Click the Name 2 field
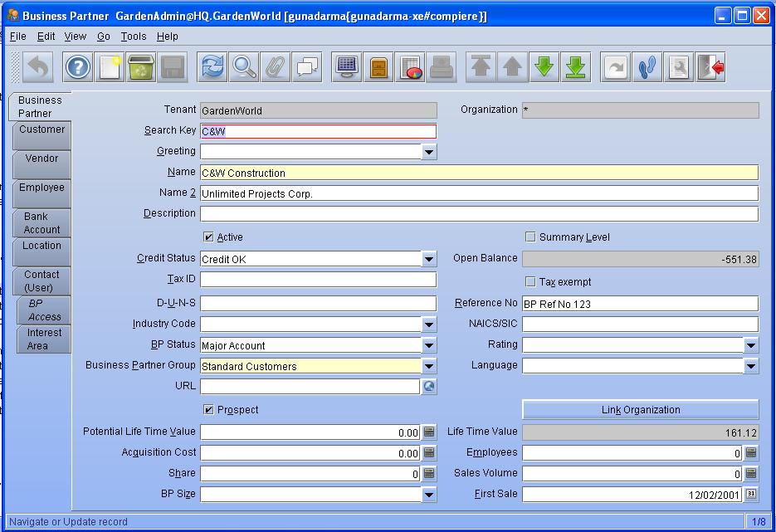Screen dimensions: 776x532 tap(479, 193)
